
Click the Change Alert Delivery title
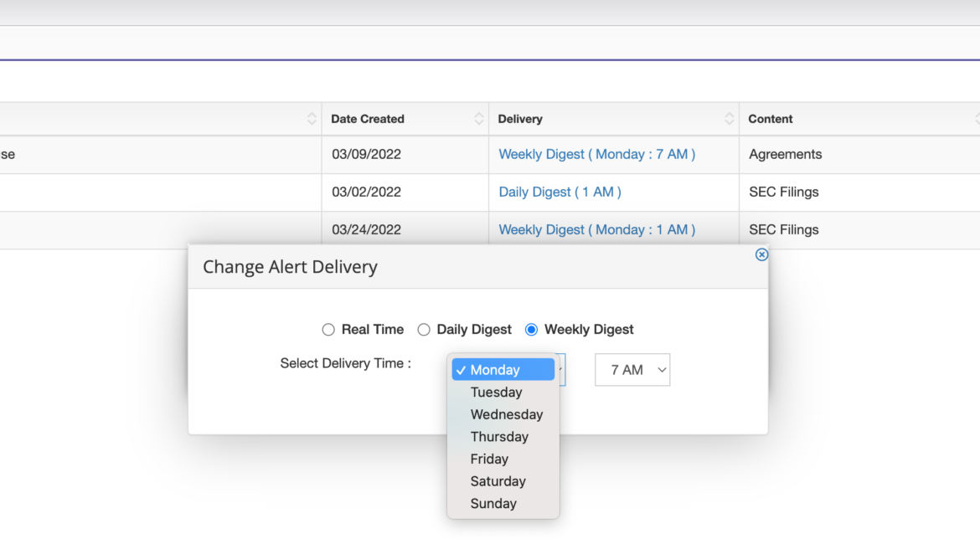pos(290,267)
